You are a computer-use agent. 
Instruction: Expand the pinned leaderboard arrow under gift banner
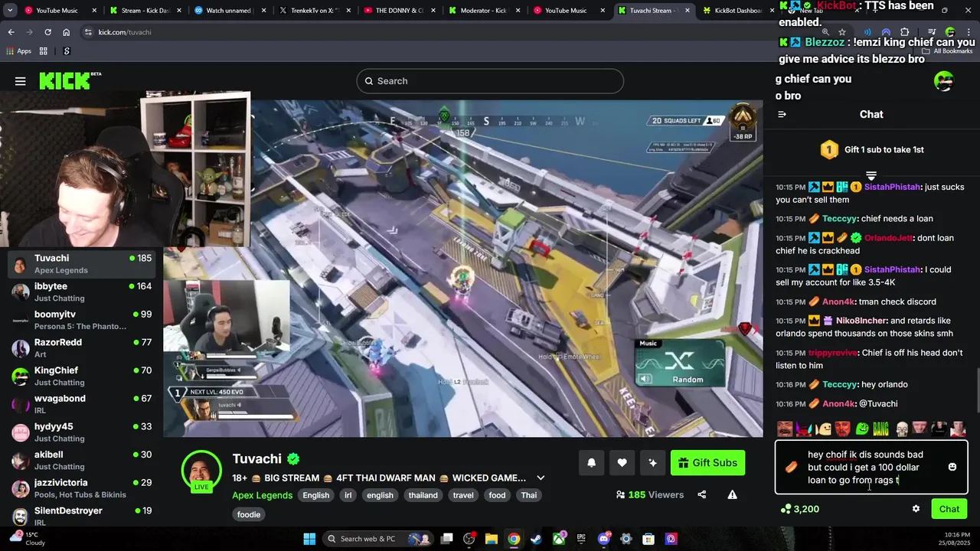click(x=871, y=176)
